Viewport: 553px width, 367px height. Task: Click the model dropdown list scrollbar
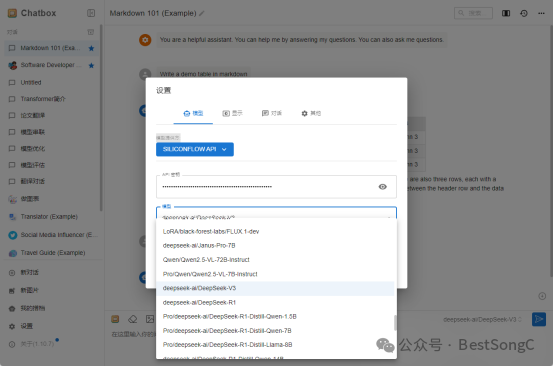395,323
